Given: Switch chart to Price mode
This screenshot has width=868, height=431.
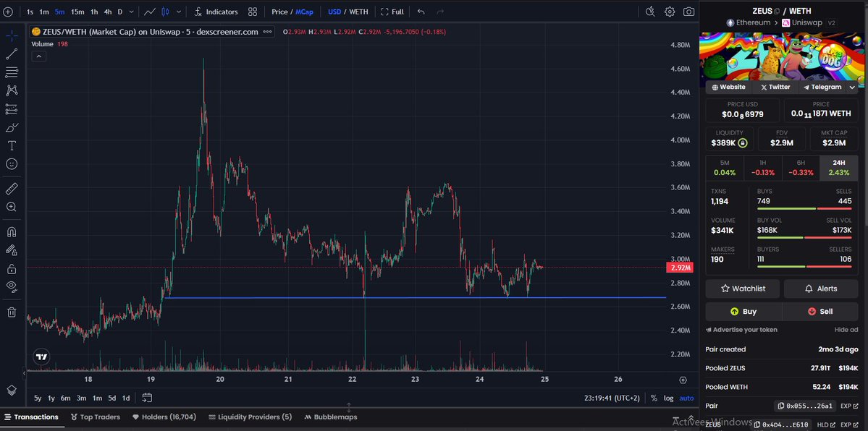Looking at the screenshot, I should point(279,12).
